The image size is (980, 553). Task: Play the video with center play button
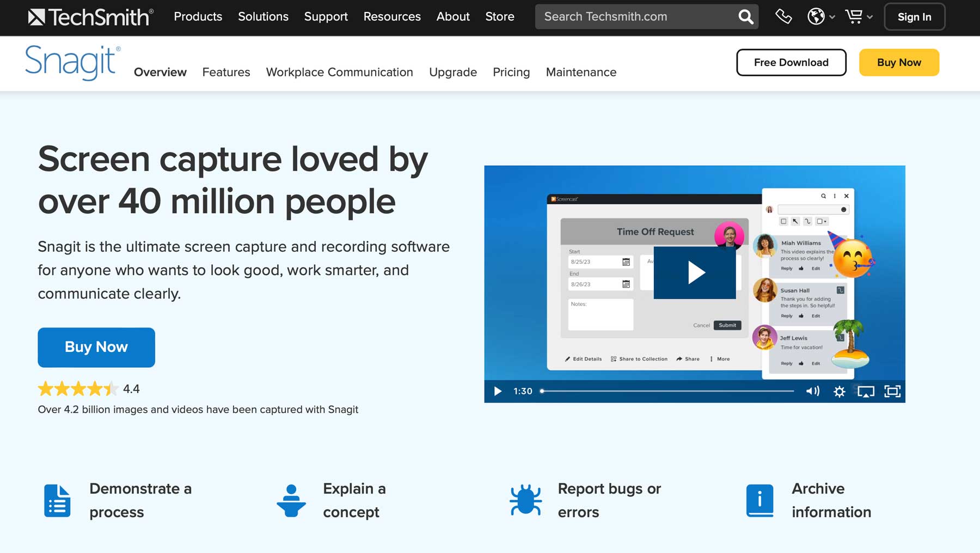tap(694, 272)
